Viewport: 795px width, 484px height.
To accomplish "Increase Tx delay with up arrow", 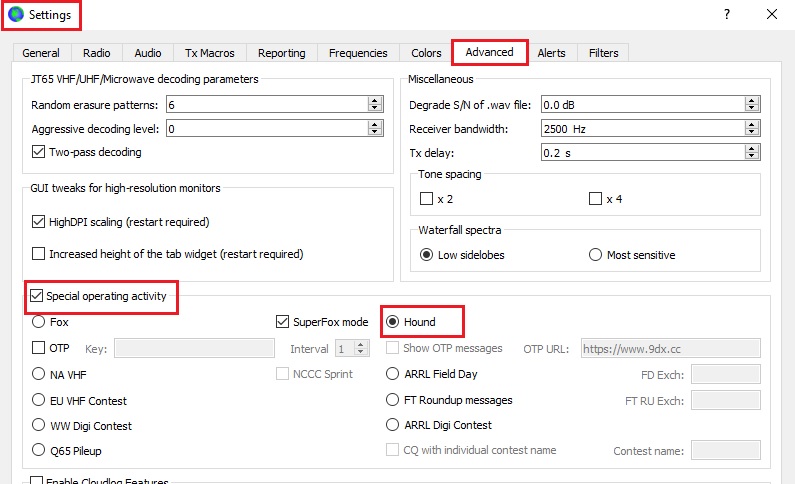I will click(x=751, y=148).
